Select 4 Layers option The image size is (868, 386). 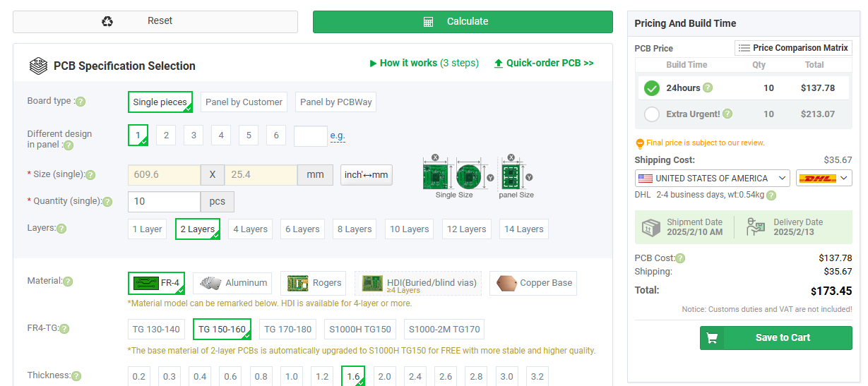pyautogui.click(x=250, y=229)
